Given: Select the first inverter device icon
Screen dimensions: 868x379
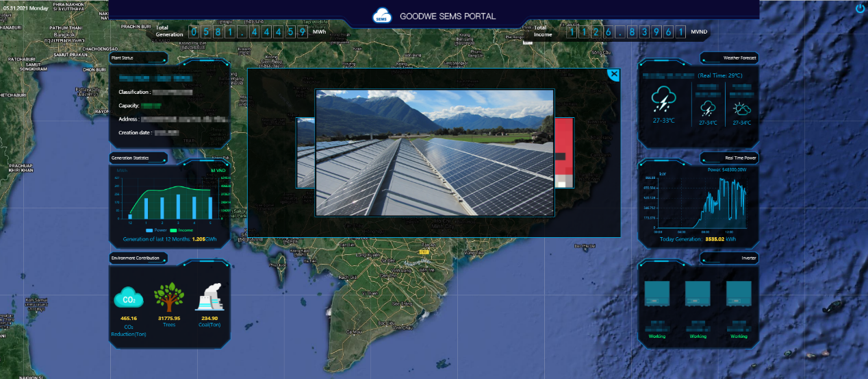Looking at the screenshot, I should 656,295.
